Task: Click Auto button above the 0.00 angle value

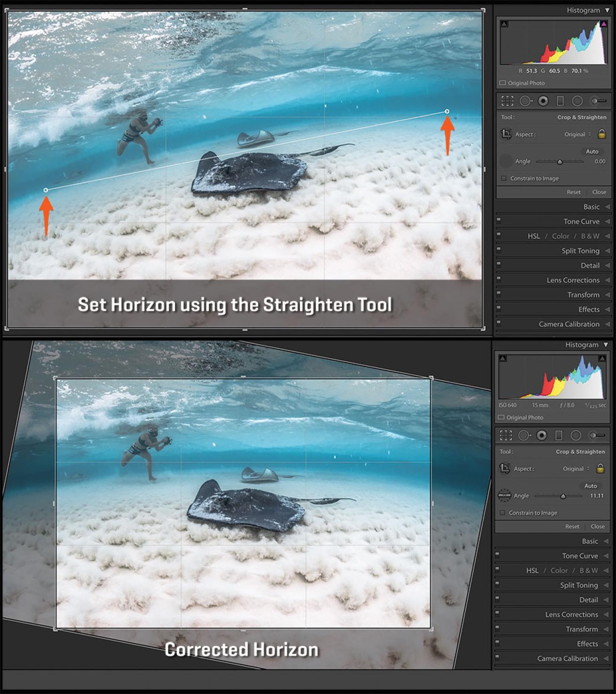Action: click(592, 151)
